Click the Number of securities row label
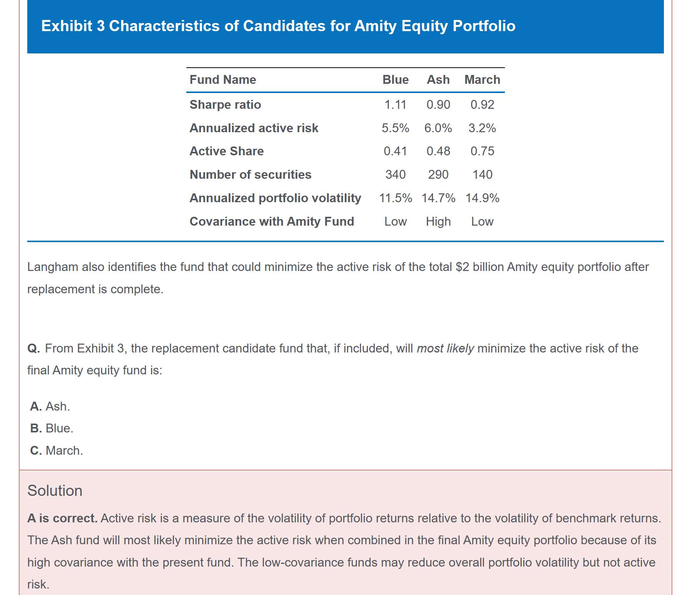The height and width of the screenshot is (595, 700). pos(250,175)
